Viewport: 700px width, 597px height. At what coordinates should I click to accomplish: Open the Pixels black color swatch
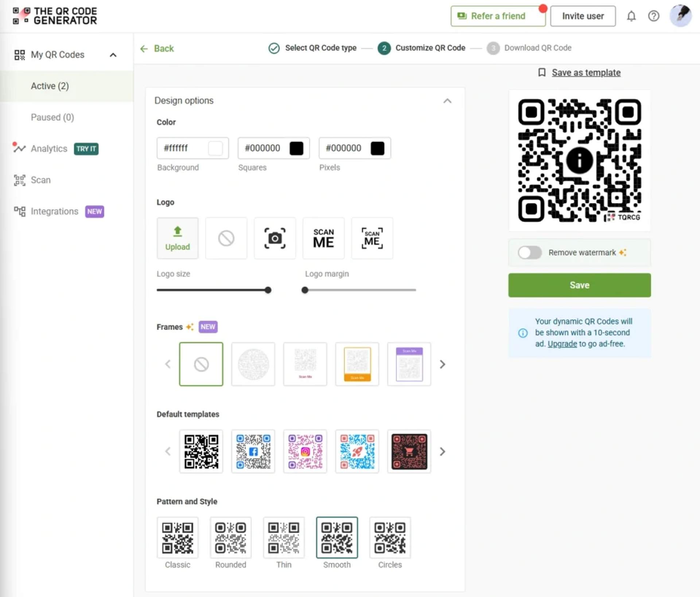coord(377,148)
